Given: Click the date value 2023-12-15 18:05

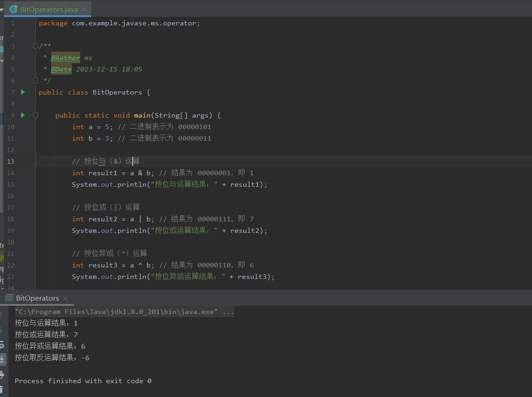Looking at the screenshot, I should coord(109,69).
